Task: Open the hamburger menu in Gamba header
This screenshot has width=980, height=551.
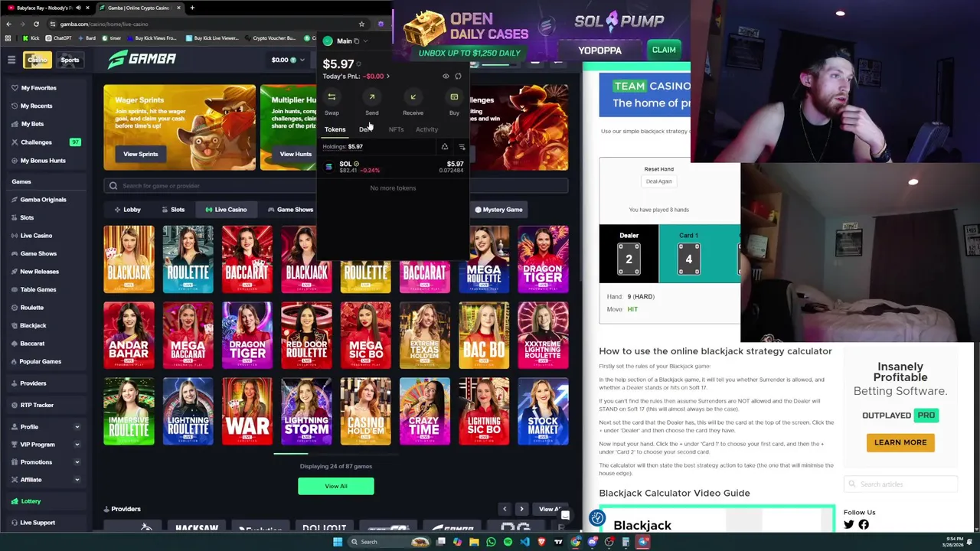Action: 11,60
